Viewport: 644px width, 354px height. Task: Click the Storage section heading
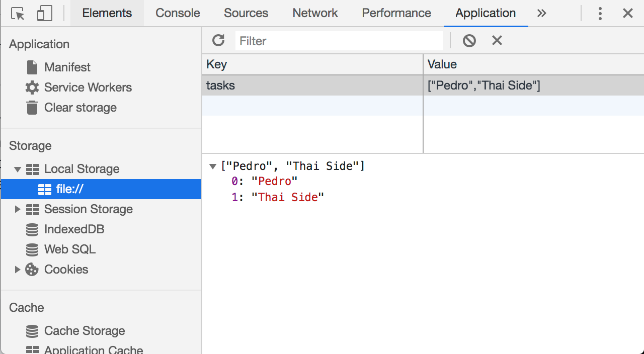30,146
